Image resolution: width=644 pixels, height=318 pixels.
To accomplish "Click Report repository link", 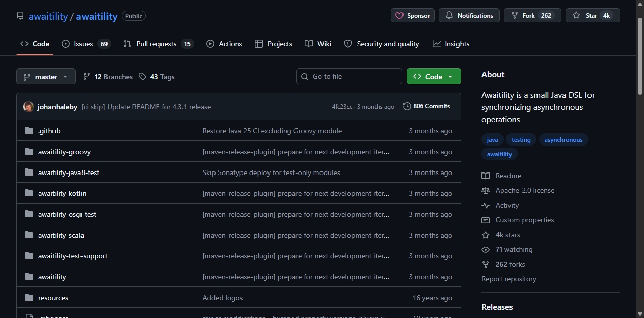I will (x=509, y=279).
